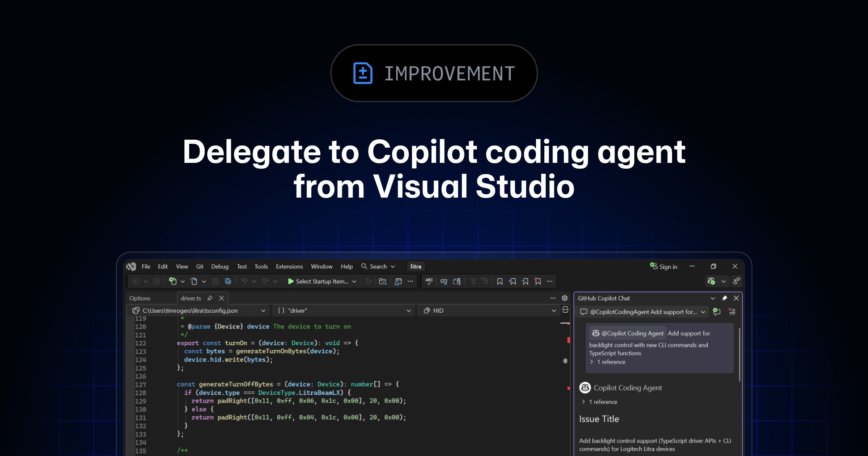Toggle a bookmark using the bookmark icon
This screenshot has width=868, height=456.
(x=500, y=281)
